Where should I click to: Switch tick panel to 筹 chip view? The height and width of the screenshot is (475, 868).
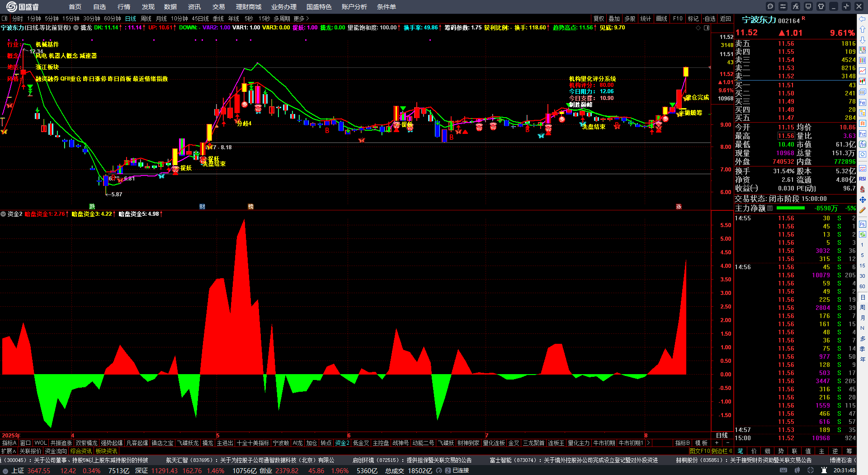click(x=849, y=451)
